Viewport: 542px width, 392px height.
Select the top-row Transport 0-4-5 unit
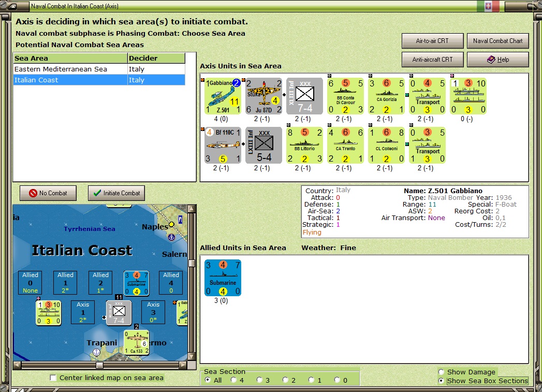(427, 96)
